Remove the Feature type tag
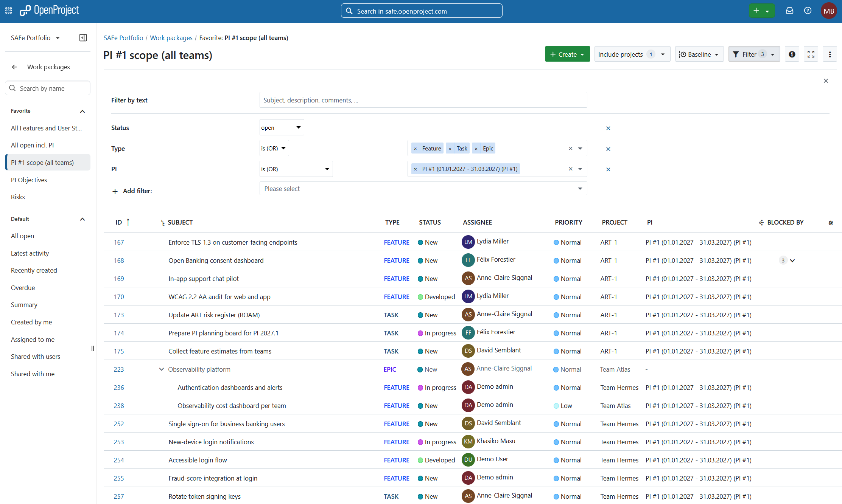 click(x=416, y=149)
